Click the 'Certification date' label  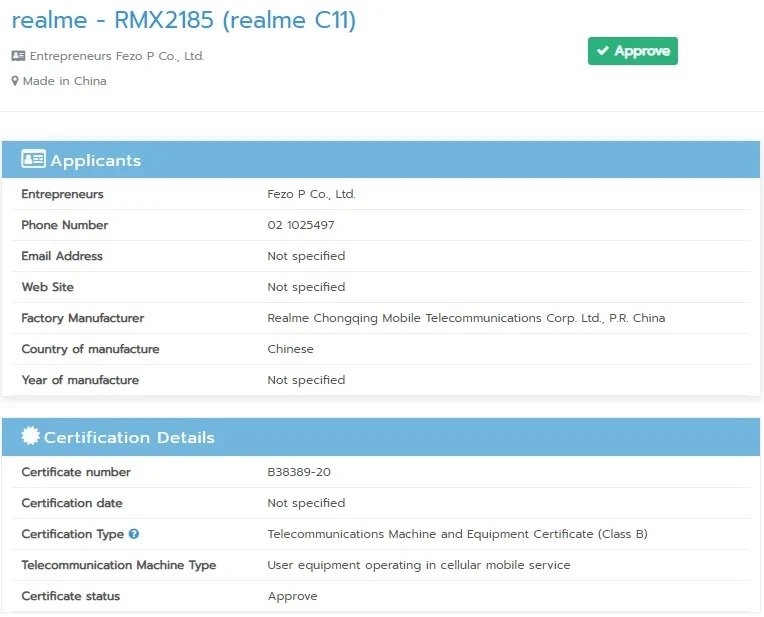[72, 503]
